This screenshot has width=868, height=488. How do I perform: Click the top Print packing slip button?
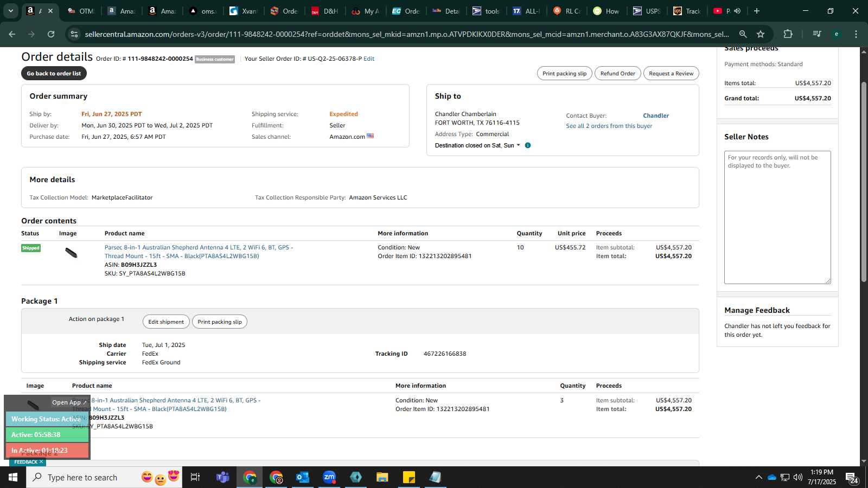pyautogui.click(x=564, y=73)
